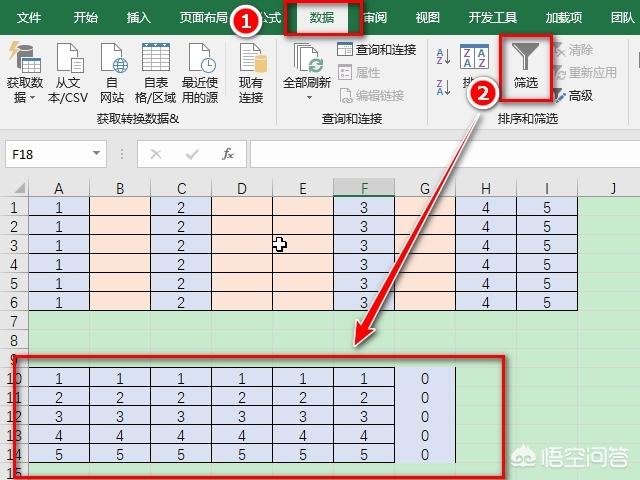Viewport: 640px width, 480px height.
Task: Switch to the 数据 data tab
Action: click(322, 18)
